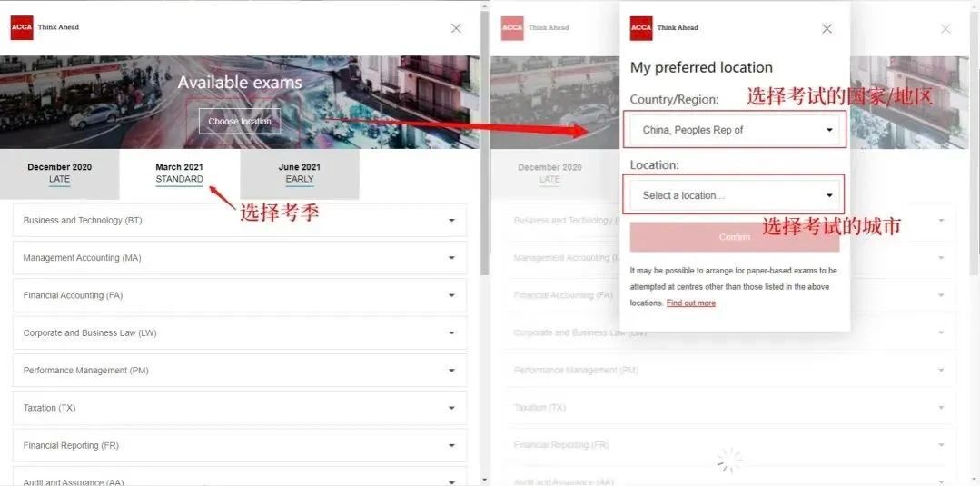The image size is (980, 486).
Task: Click the Location: label
Action: (x=654, y=165)
